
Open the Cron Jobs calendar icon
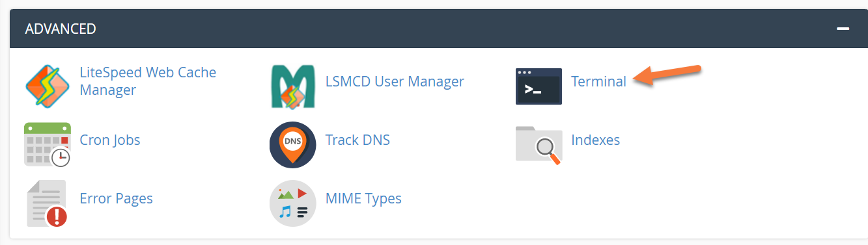(47, 144)
